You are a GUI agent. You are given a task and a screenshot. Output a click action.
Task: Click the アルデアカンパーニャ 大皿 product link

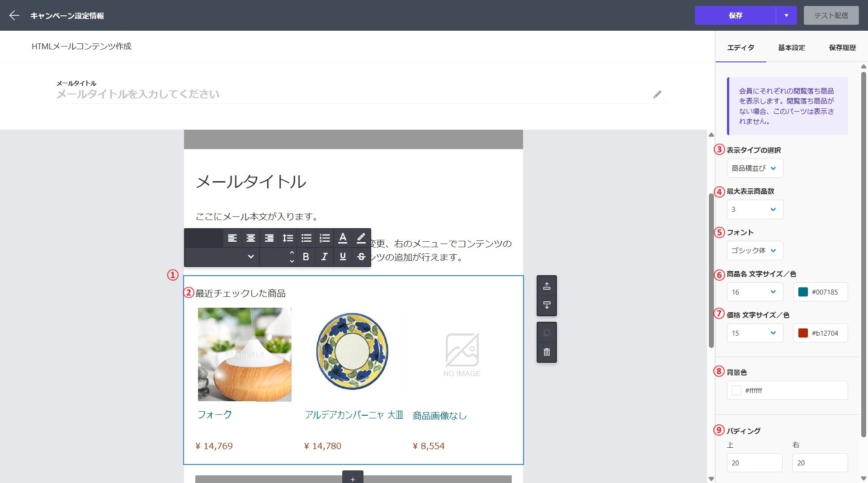point(354,415)
